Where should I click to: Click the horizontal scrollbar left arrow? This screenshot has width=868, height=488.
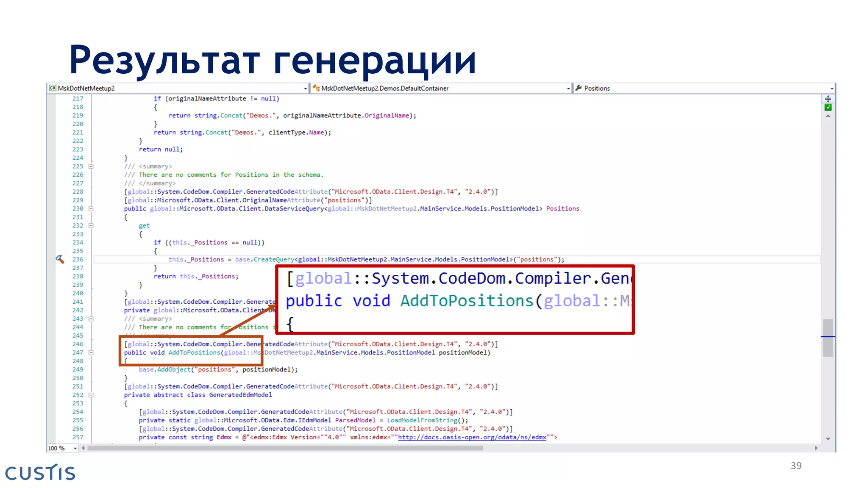(x=83, y=448)
